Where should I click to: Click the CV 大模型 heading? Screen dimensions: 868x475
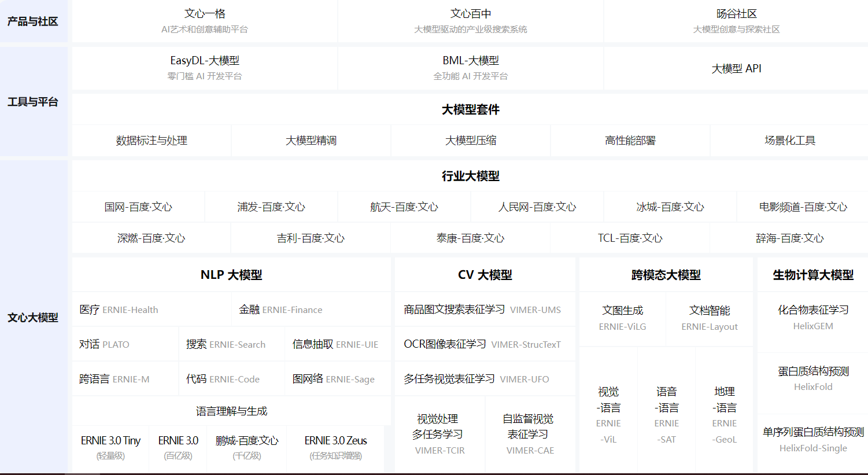point(485,275)
